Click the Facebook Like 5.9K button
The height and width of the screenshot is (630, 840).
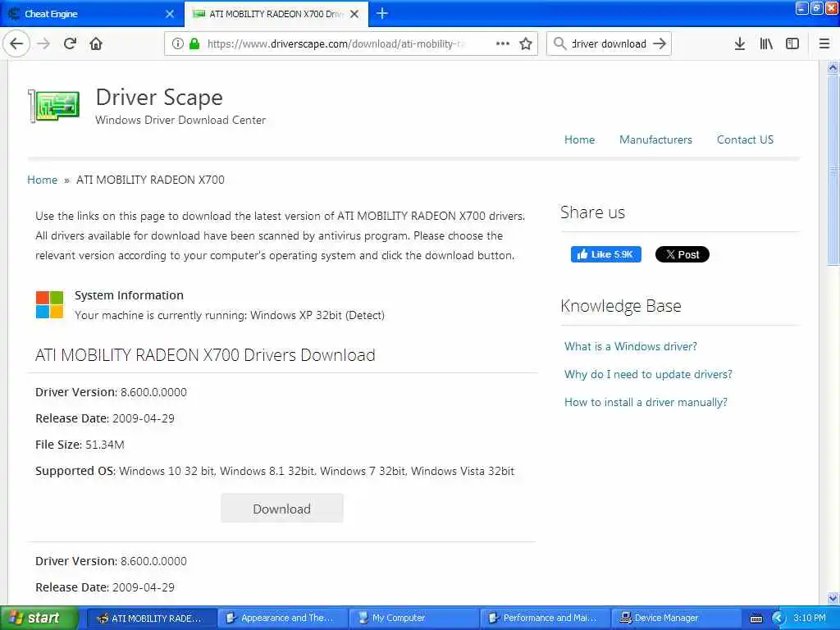click(x=606, y=254)
